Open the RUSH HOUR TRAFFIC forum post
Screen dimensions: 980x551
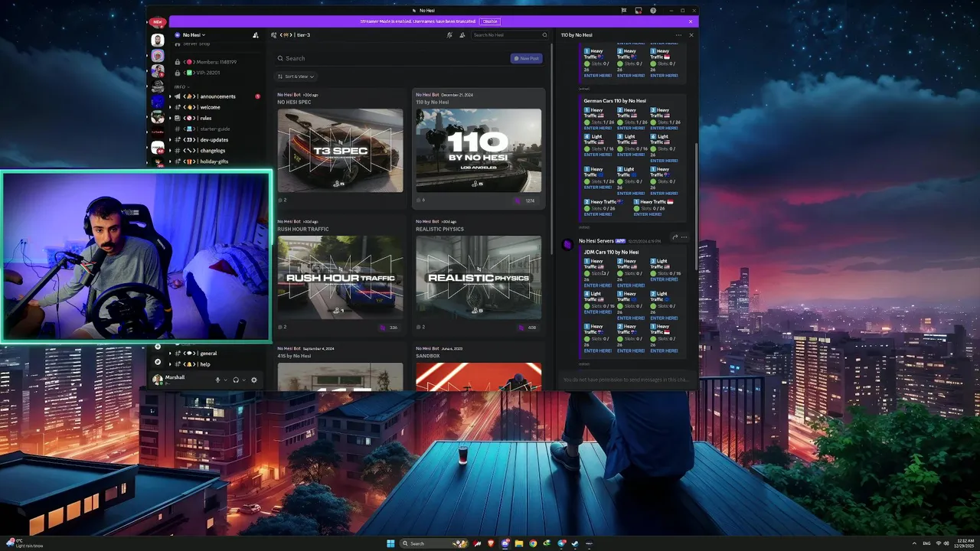pyautogui.click(x=340, y=274)
